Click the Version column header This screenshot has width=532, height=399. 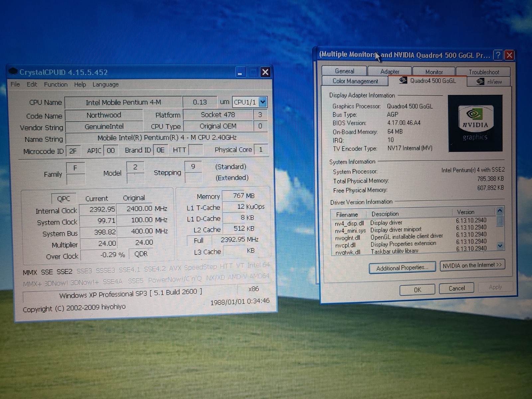[x=474, y=212]
